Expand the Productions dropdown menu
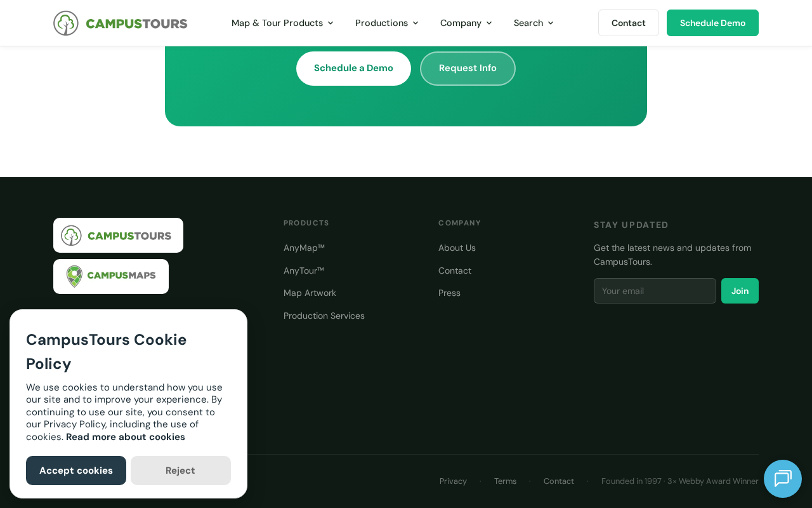 (x=387, y=23)
